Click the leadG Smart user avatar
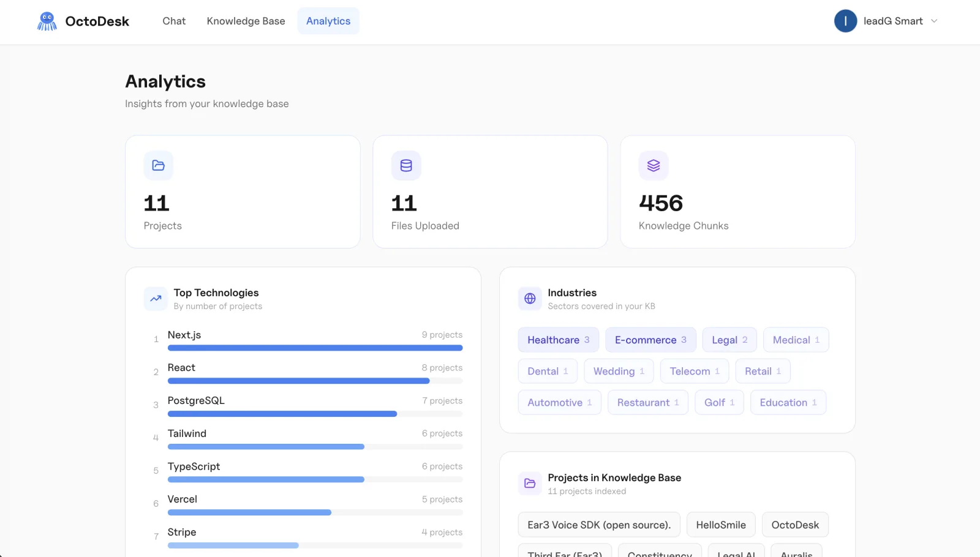980x557 pixels. pyautogui.click(x=845, y=21)
